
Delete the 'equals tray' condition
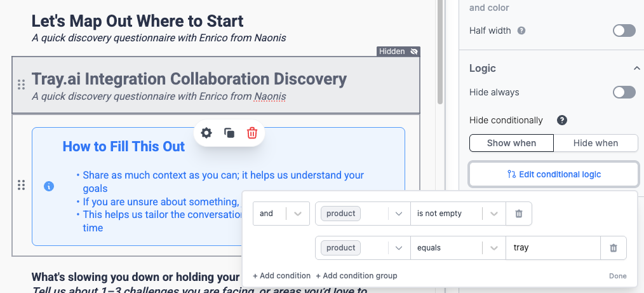tap(613, 248)
